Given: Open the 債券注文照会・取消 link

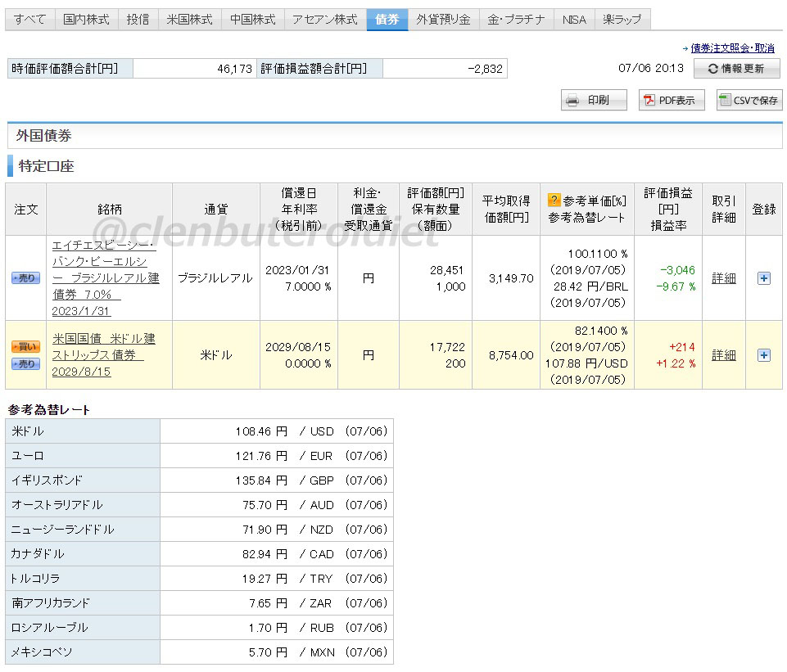Looking at the screenshot, I should (x=732, y=48).
